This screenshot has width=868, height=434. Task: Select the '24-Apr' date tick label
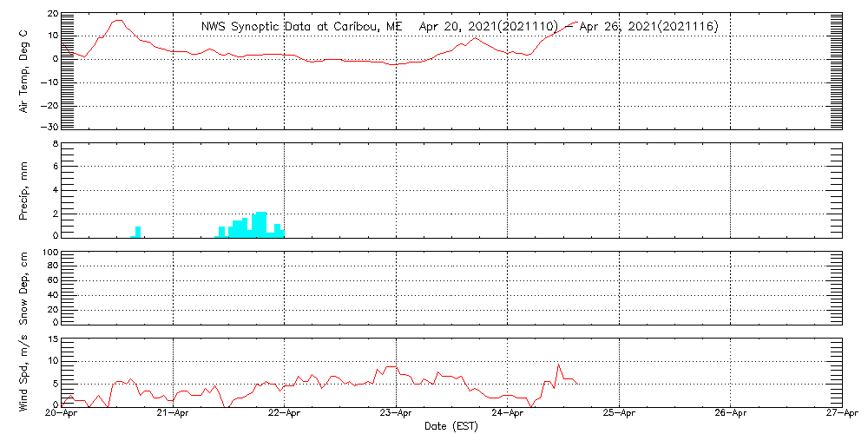(508, 412)
